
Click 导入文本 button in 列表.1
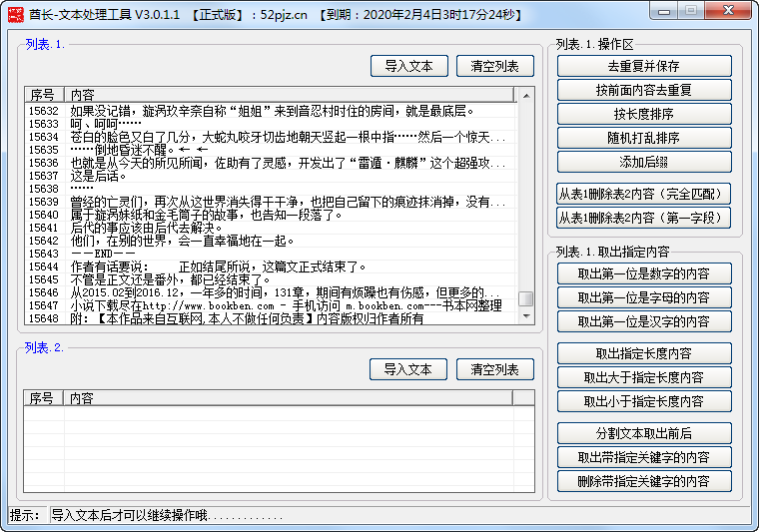coord(408,66)
